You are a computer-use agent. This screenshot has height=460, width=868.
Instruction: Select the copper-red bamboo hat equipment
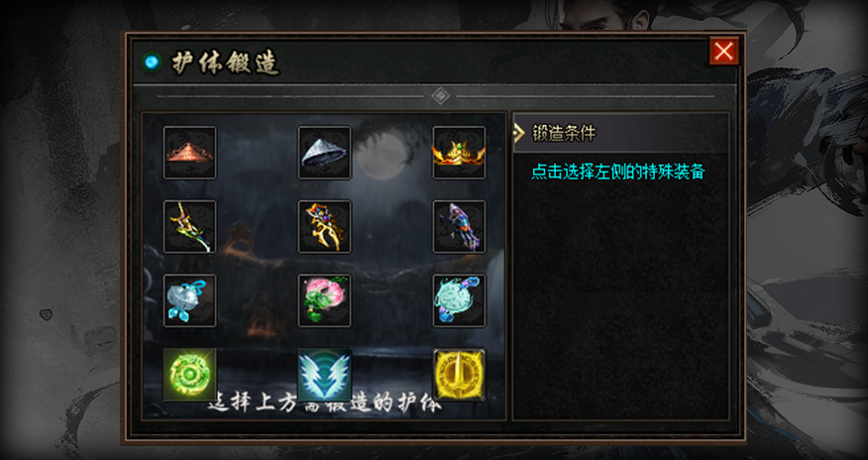(x=190, y=153)
